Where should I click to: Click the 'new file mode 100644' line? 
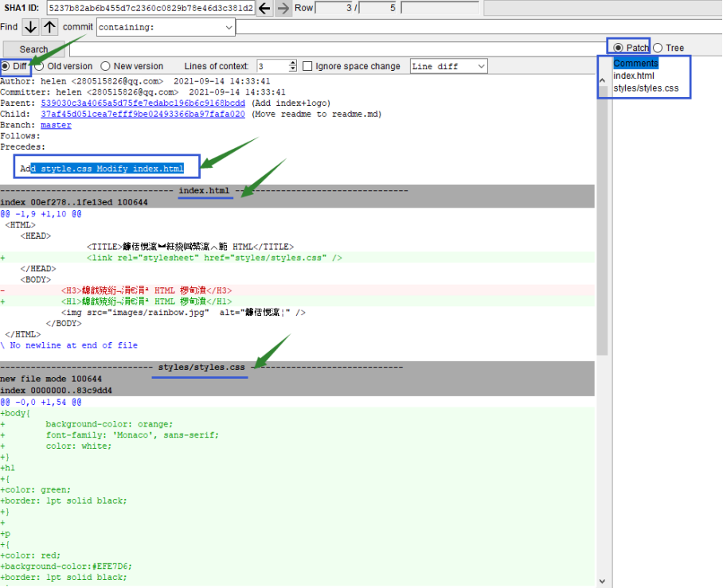[x=51, y=379]
